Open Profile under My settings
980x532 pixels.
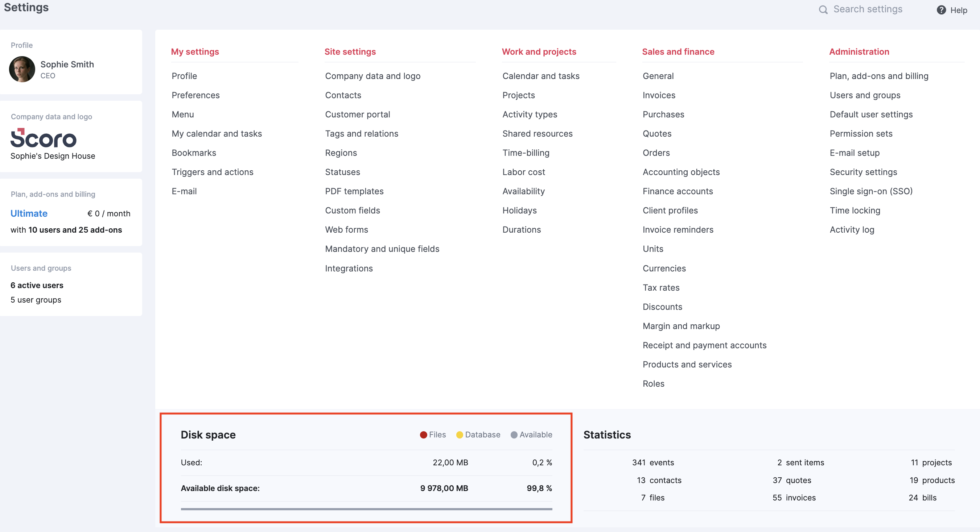(184, 76)
